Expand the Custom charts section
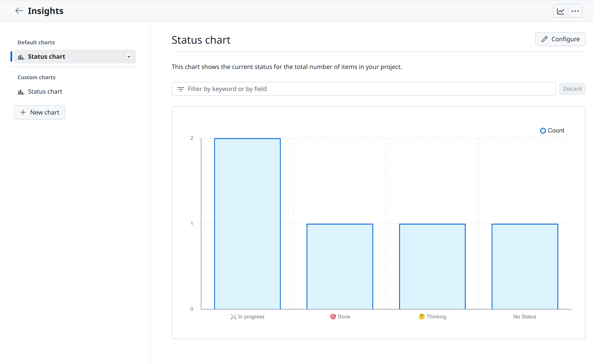Viewport: 593px width, 364px height. [37, 77]
